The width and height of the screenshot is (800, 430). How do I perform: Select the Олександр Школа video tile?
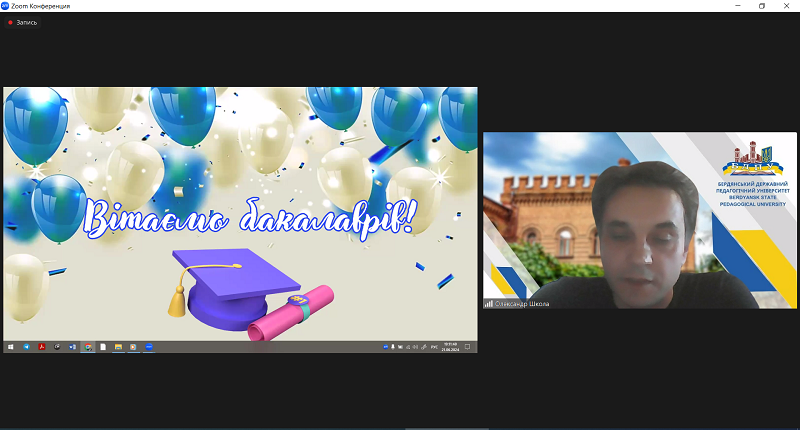[640, 220]
